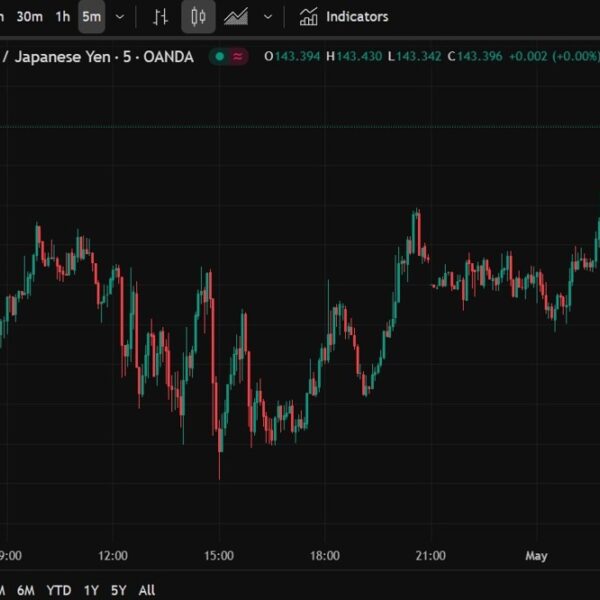Set the date range to 6M
600x600 pixels.
26,590
